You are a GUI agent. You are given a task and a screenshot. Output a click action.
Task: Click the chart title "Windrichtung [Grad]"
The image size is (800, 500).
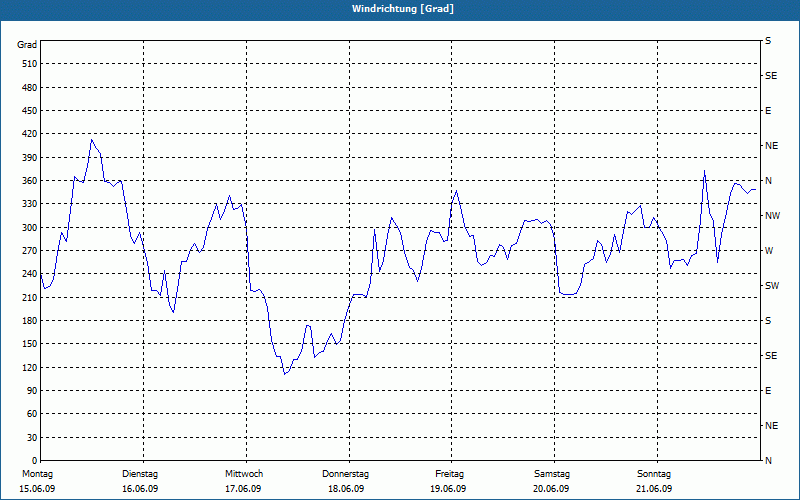[x=403, y=9]
